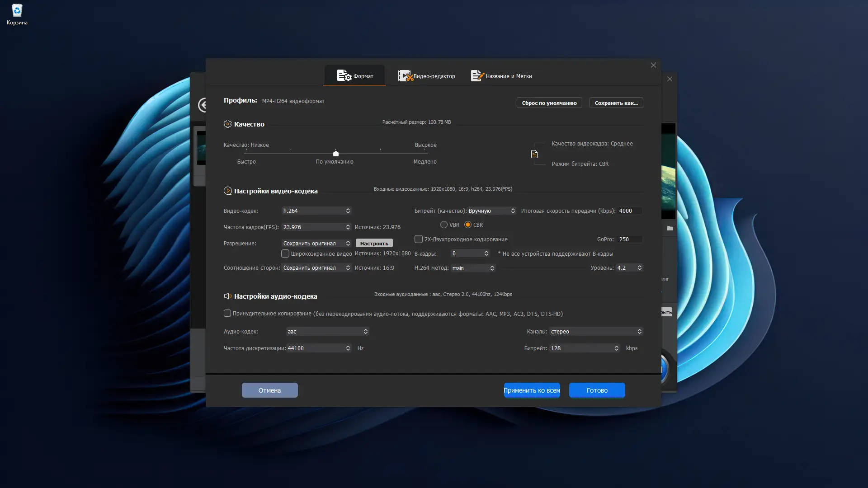Enable 2X-Двухпроходное кодирование
868x488 pixels.
coord(418,239)
